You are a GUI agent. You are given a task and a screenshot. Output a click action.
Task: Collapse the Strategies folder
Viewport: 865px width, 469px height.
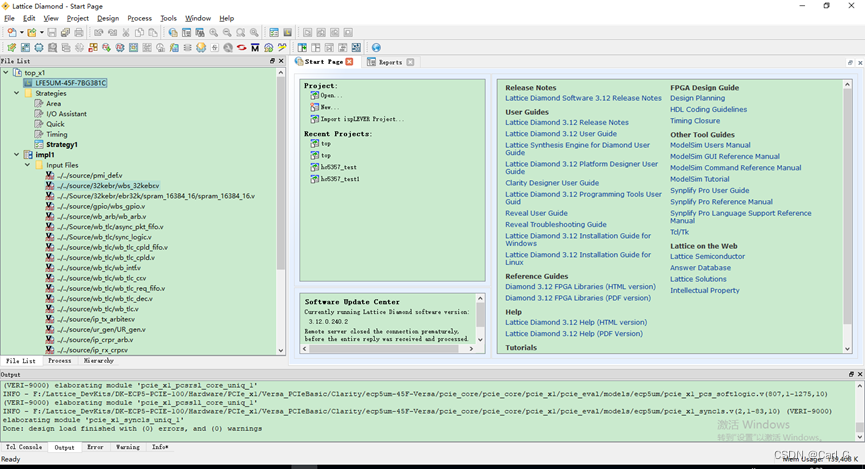pyautogui.click(x=17, y=94)
